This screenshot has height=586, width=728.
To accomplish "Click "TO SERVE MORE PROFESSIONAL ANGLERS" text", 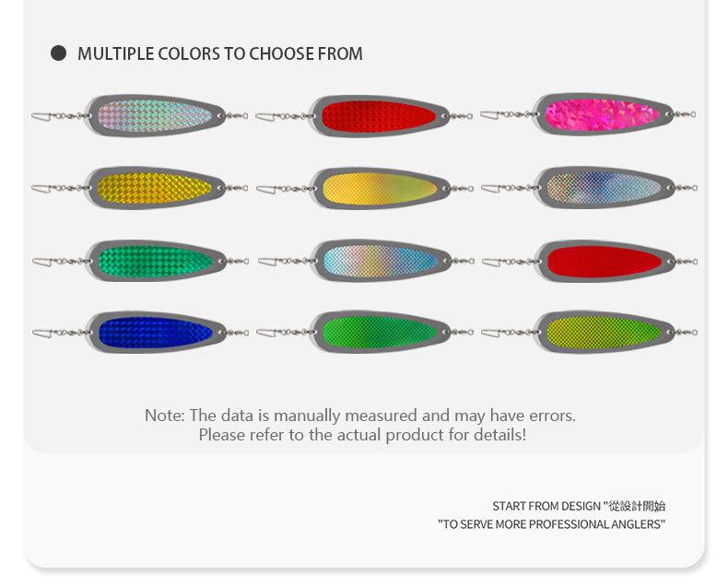I will point(551,524).
